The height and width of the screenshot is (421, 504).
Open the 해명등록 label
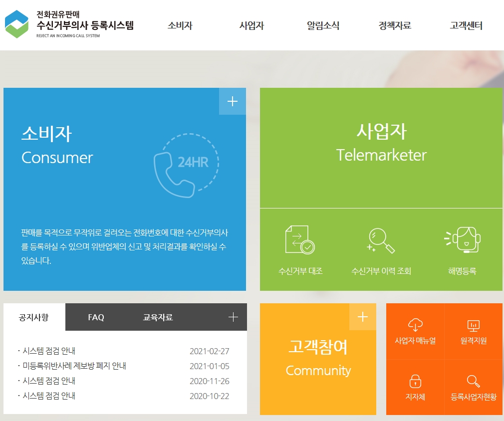coord(462,271)
